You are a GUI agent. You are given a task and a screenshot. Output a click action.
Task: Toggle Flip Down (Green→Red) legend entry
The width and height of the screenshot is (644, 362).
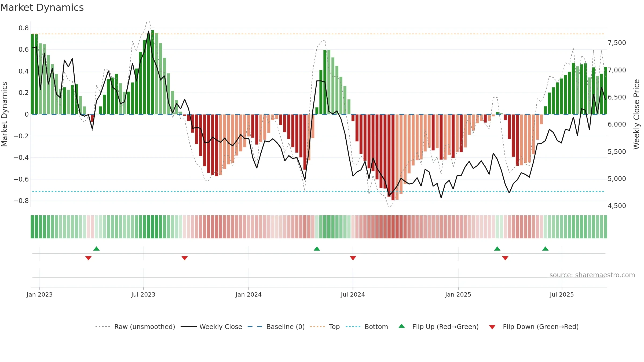(x=534, y=327)
